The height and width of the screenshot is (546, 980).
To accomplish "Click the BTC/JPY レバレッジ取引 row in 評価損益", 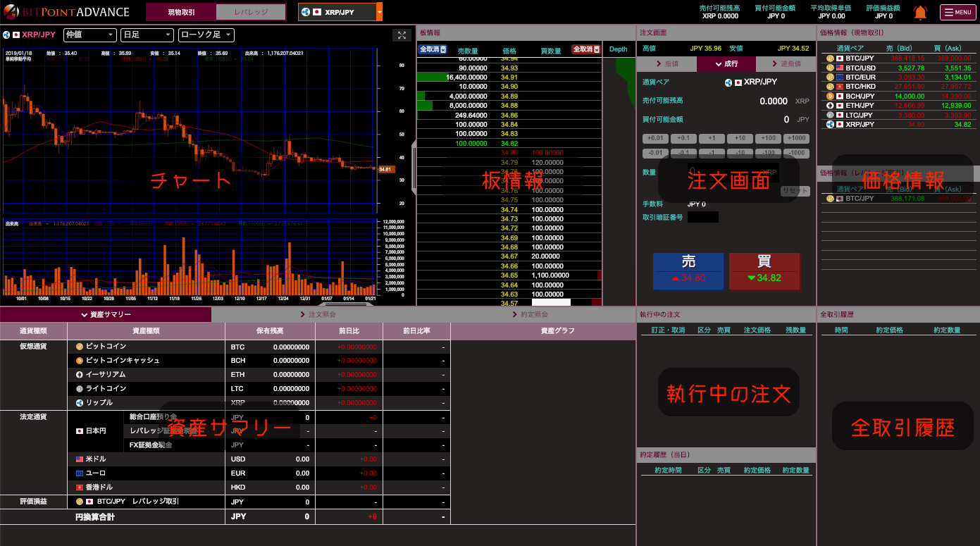I will (x=225, y=502).
